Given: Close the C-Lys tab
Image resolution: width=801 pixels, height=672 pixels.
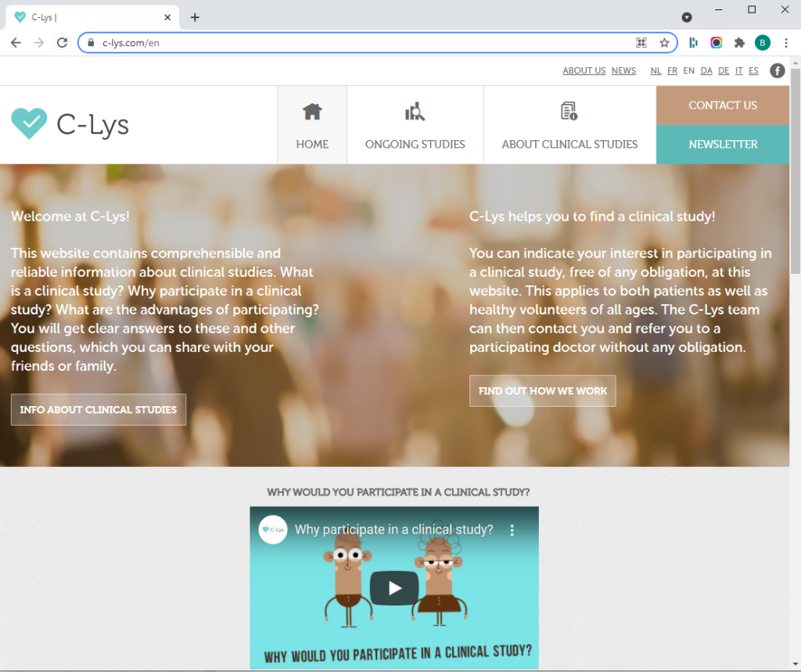Looking at the screenshot, I should click(167, 17).
